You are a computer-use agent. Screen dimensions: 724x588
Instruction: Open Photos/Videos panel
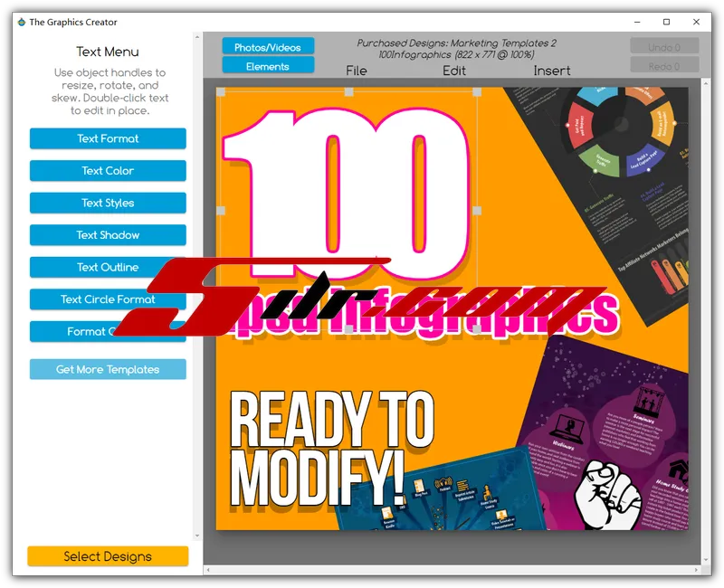click(x=268, y=47)
